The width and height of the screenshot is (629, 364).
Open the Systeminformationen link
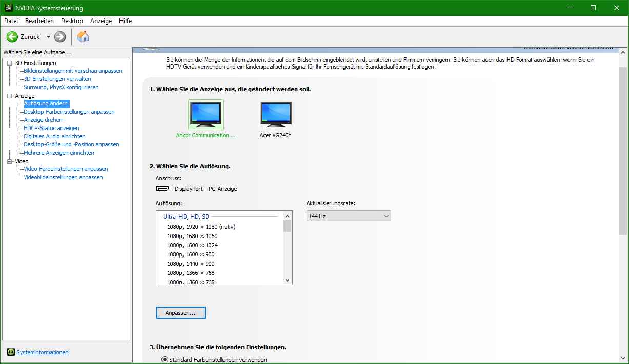[43, 352]
